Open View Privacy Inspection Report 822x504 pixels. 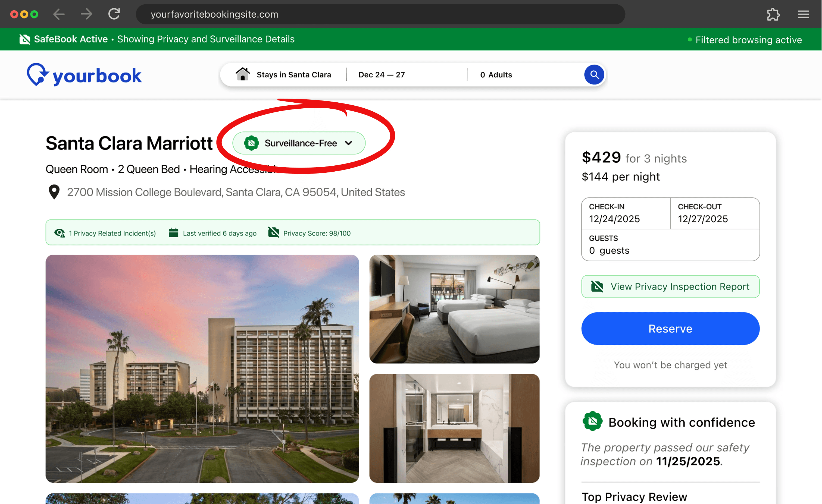(670, 287)
